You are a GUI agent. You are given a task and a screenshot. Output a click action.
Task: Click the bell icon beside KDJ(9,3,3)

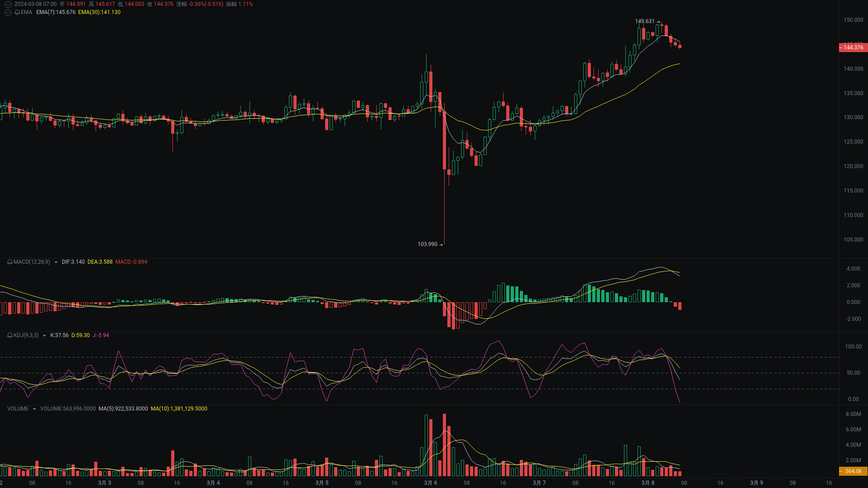(x=10, y=335)
